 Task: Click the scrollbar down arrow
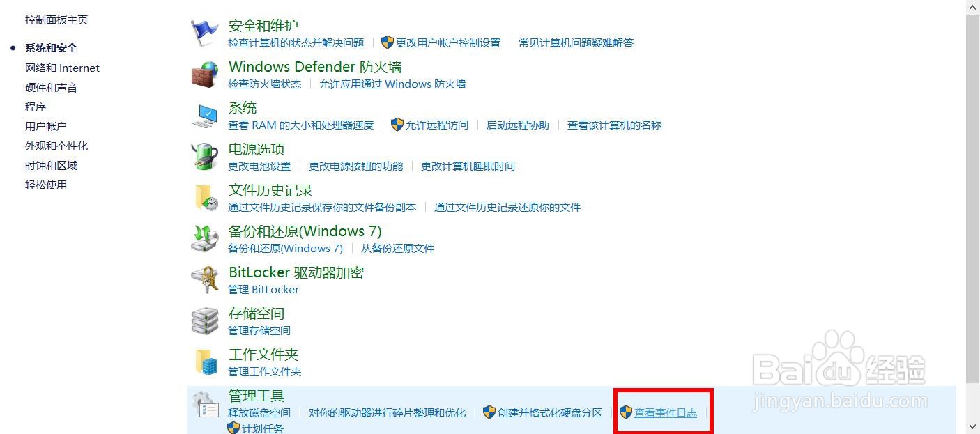point(972,426)
